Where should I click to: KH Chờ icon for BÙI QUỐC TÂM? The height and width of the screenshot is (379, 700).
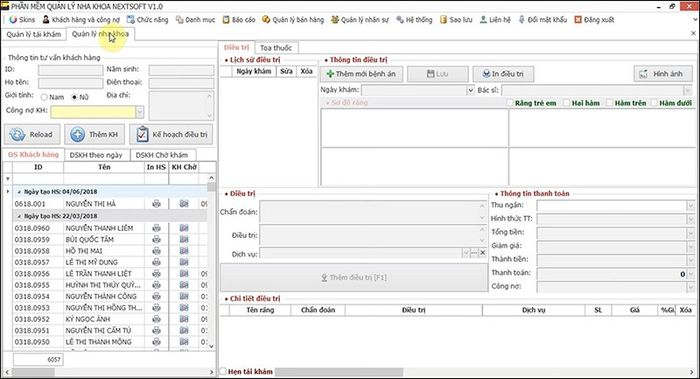[x=184, y=239]
